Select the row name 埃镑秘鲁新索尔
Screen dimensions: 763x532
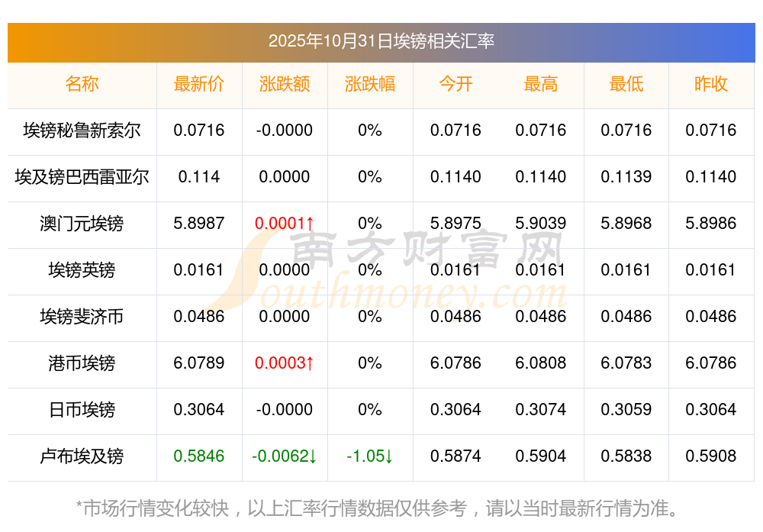click(82, 131)
